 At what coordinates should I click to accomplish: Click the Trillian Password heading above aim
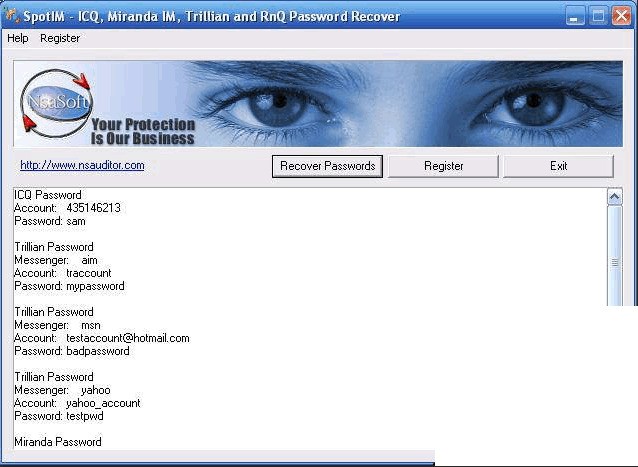click(x=54, y=247)
